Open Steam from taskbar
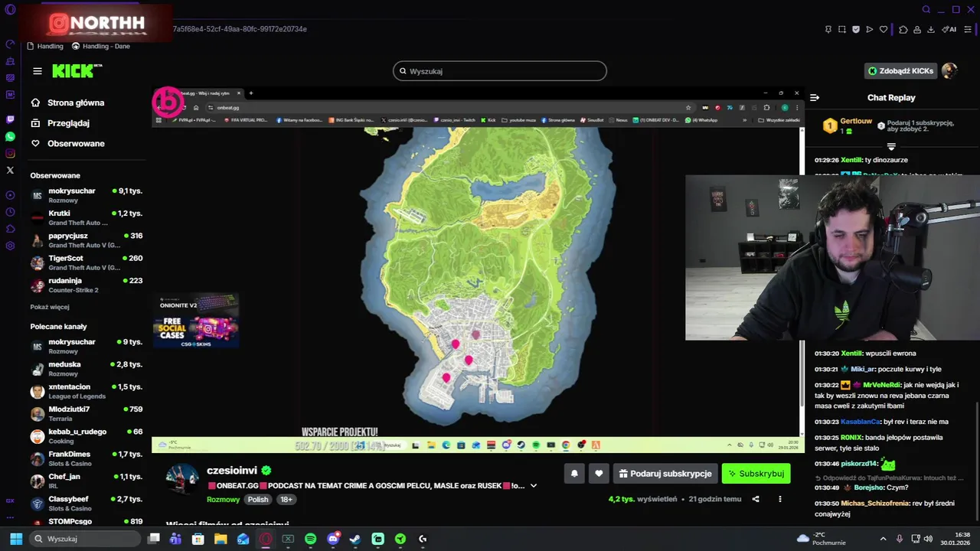The height and width of the screenshot is (551, 980). [x=355, y=539]
